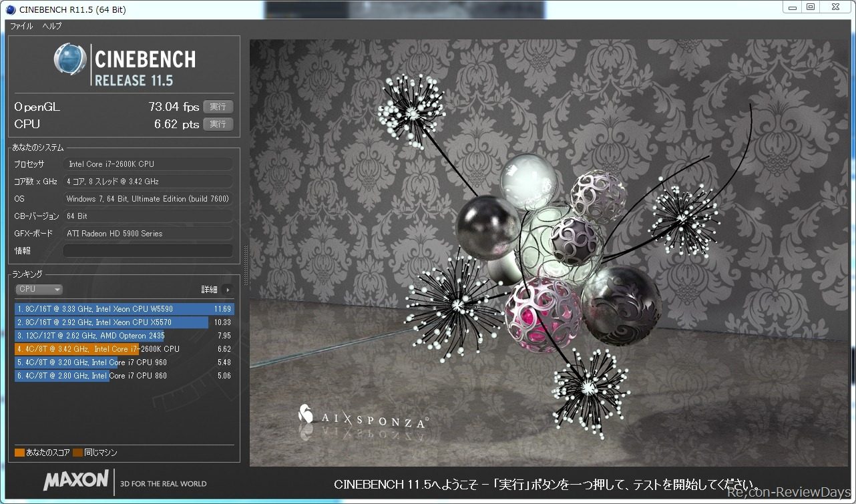
Task: Open the ヘルプ menu
Action: pyautogui.click(x=52, y=26)
